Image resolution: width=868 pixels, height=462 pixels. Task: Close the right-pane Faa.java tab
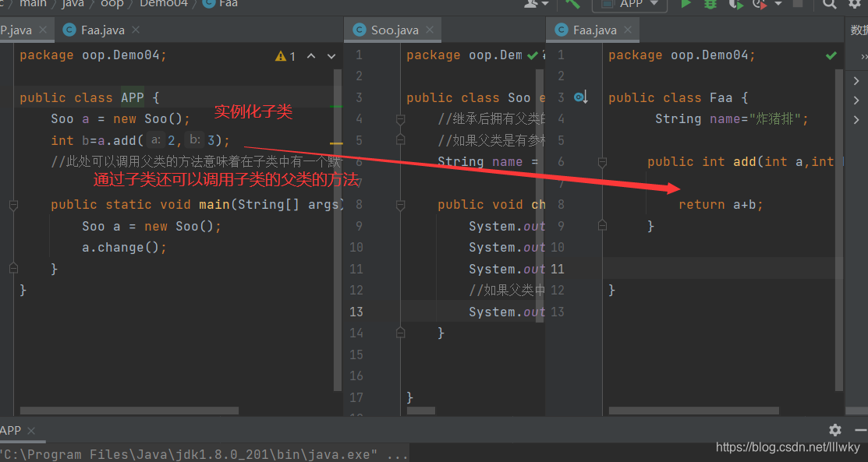[x=627, y=30]
